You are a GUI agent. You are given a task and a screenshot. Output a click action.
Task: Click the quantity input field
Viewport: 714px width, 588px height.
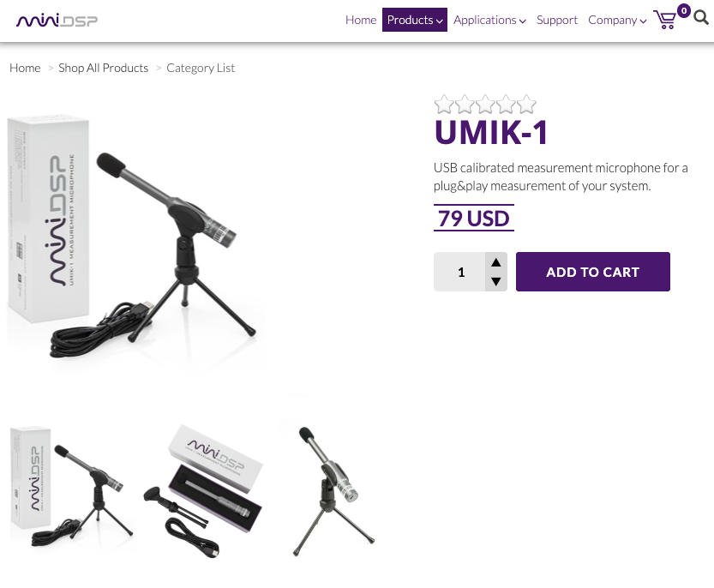460,272
